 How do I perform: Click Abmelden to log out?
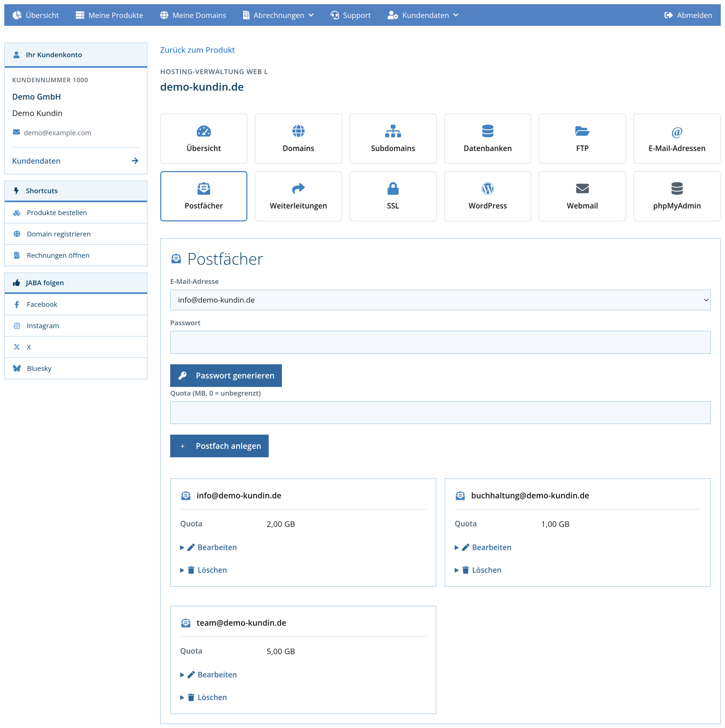pyautogui.click(x=688, y=15)
